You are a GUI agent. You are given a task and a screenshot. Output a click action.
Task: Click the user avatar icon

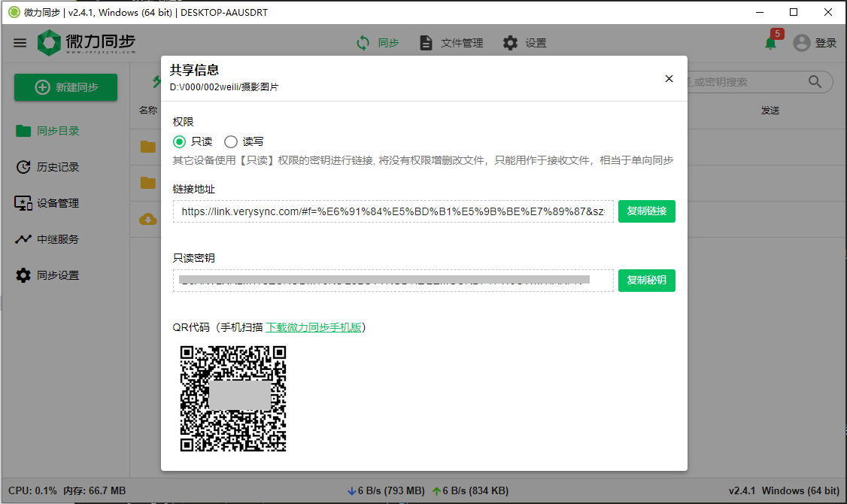802,43
